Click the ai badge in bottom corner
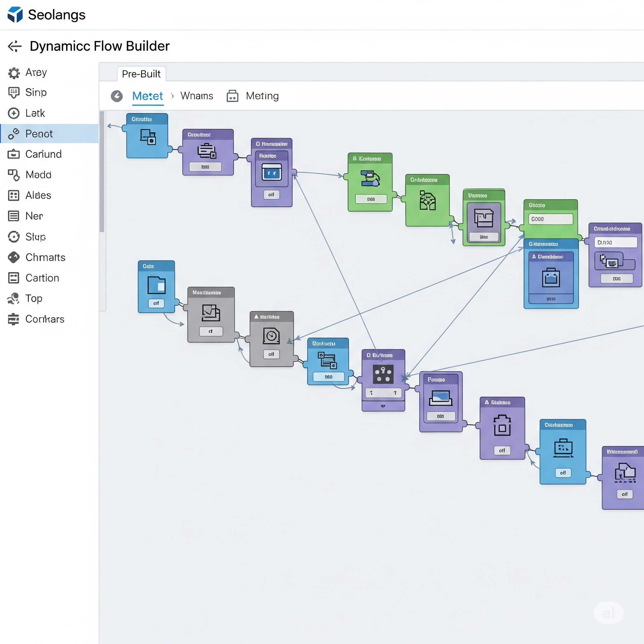 (x=608, y=613)
